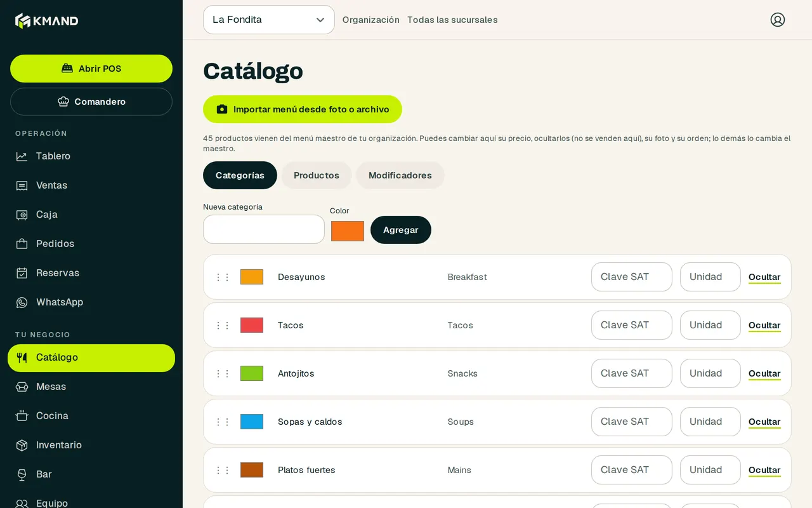Grab the drag handle for Antojitos
This screenshot has width=812, height=508.
[x=223, y=373]
